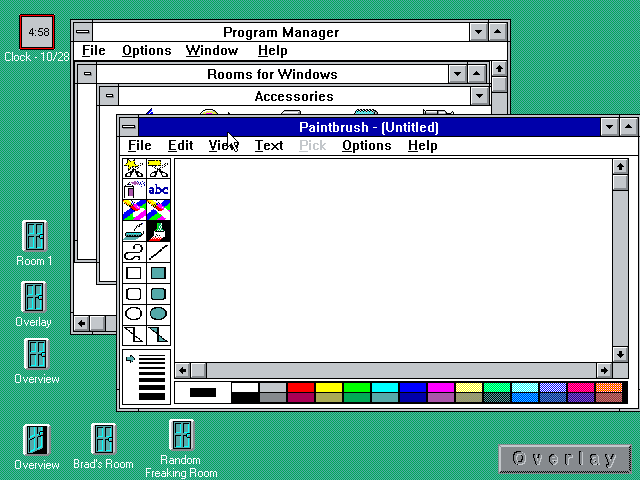
Task: Select the hollow Polygon tool
Action: [x=134, y=335]
